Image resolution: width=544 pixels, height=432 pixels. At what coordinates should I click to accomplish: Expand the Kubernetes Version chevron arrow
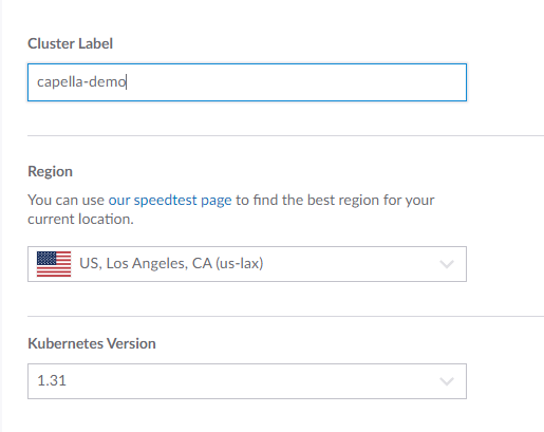click(x=447, y=381)
